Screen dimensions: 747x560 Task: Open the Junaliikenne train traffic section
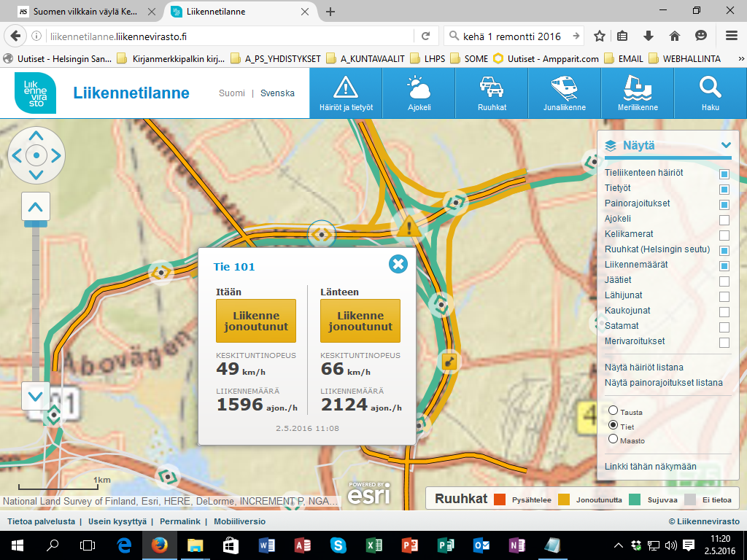(x=564, y=93)
